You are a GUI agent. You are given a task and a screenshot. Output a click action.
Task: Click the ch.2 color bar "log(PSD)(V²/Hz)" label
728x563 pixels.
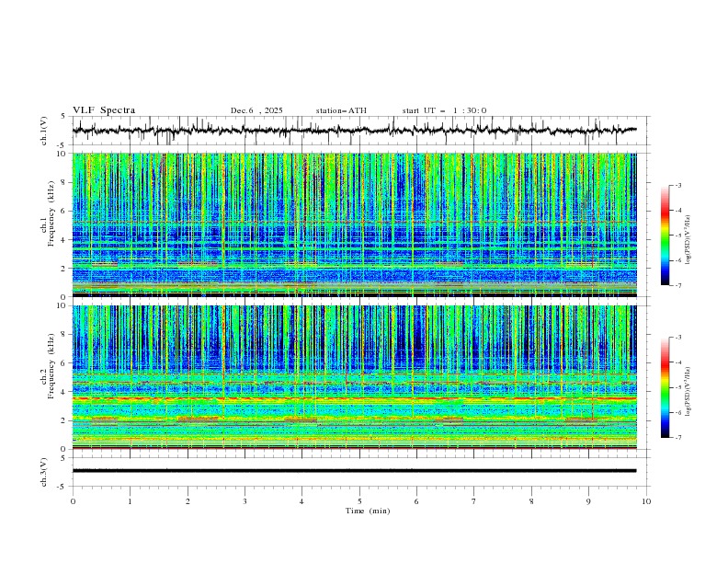pos(688,392)
